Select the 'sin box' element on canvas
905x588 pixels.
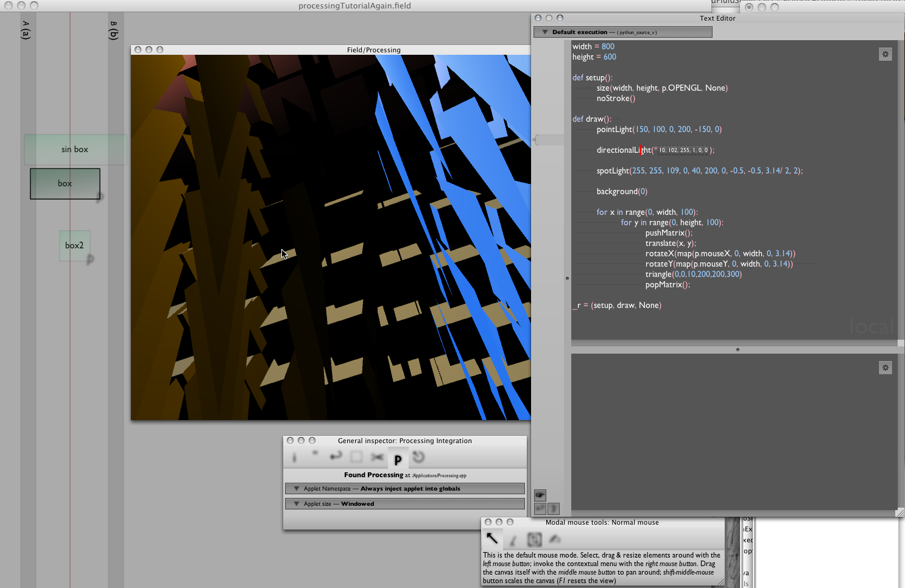coord(75,150)
